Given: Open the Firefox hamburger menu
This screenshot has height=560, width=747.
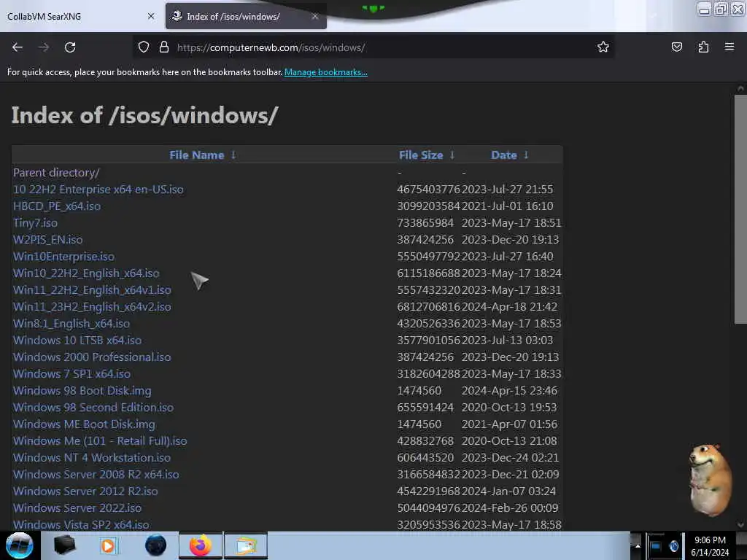Looking at the screenshot, I should [729, 47].
